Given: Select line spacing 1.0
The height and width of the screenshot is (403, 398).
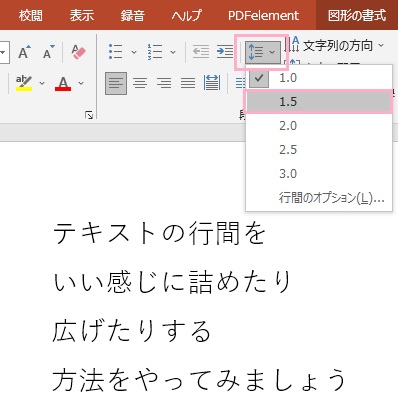Looking at the screenshot, I should [x=319, y=78].
